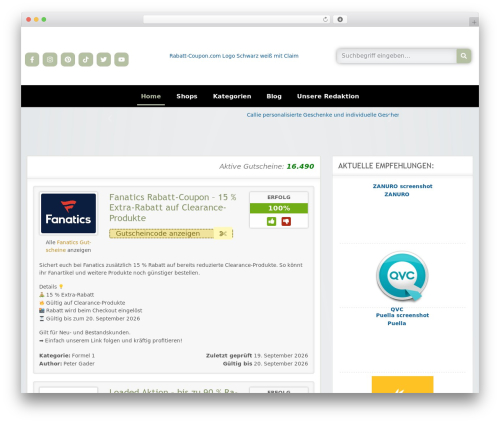500x423 pixels.
Task: Open the Twitter social icon
Action: pos(104,60)
